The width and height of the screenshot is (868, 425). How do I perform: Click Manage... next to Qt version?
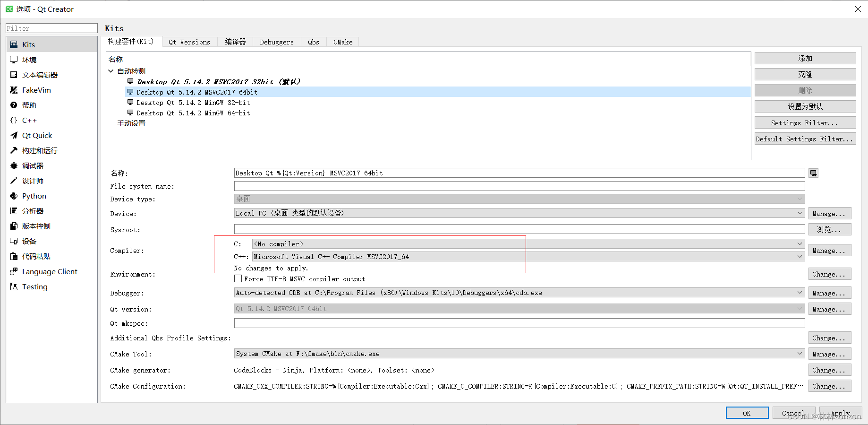(x=830, y=309)
